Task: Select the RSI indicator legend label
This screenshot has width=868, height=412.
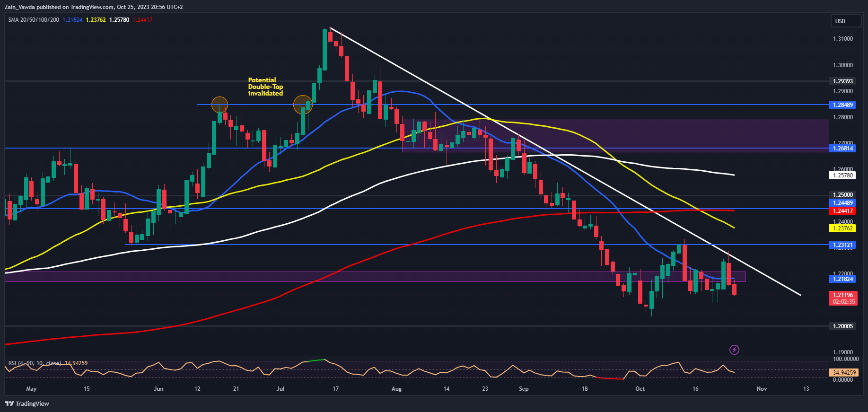Action: tap(35, 363)
